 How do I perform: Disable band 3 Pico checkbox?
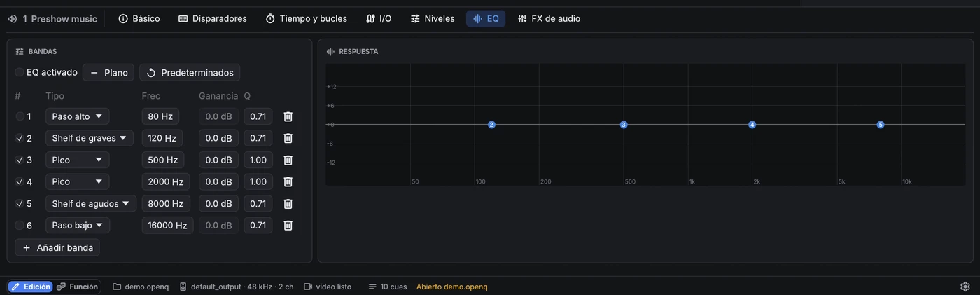click(20, 160)
